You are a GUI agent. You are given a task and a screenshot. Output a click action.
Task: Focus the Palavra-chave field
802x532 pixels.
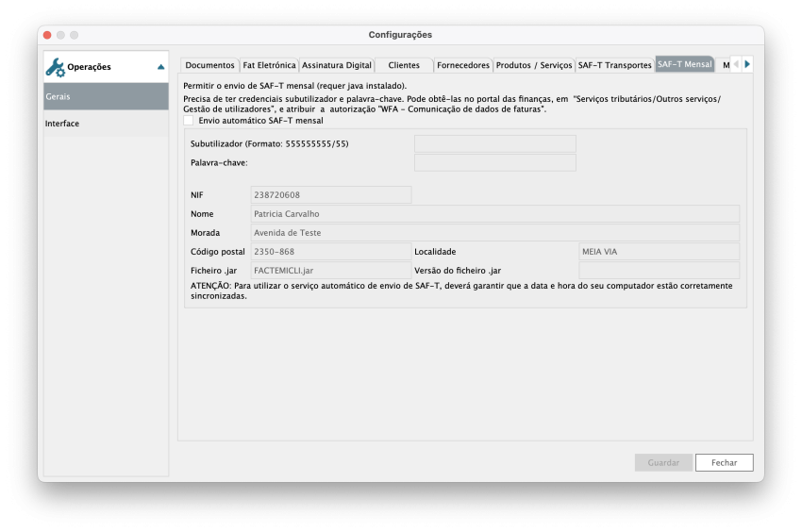coord(494,162)
